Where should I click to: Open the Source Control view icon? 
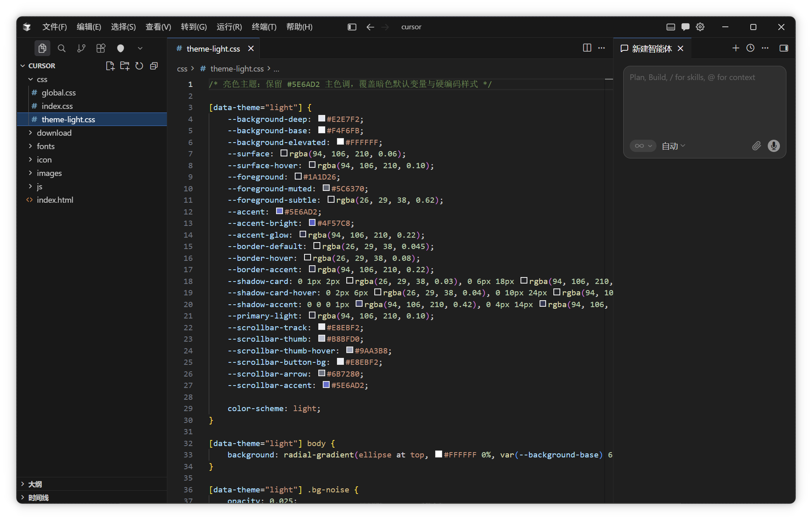[x=81, y=48]
